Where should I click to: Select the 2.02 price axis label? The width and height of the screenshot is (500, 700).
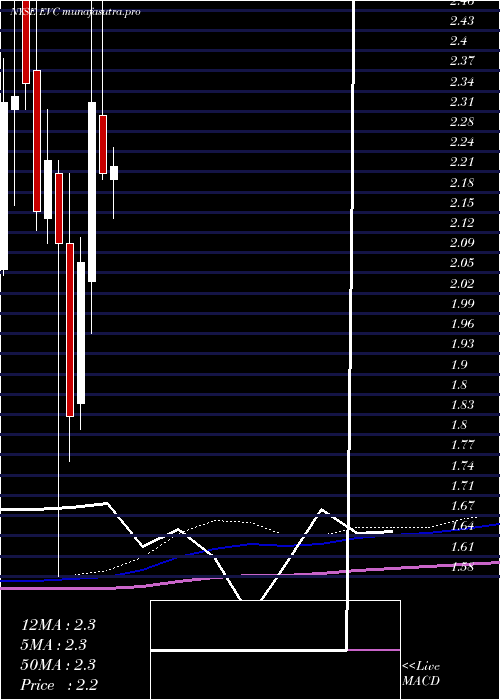click(x=462, y=283)
